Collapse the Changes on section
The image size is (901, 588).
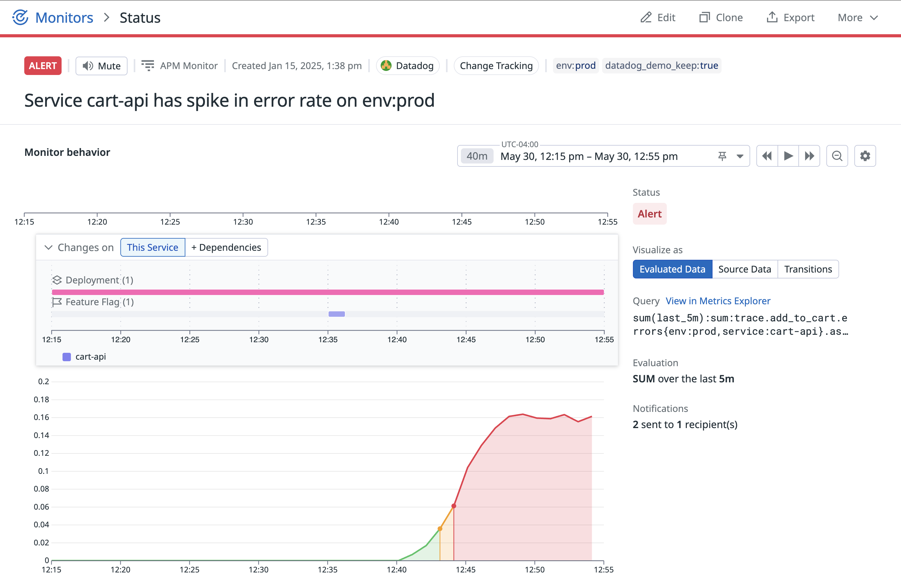[49, 247]
